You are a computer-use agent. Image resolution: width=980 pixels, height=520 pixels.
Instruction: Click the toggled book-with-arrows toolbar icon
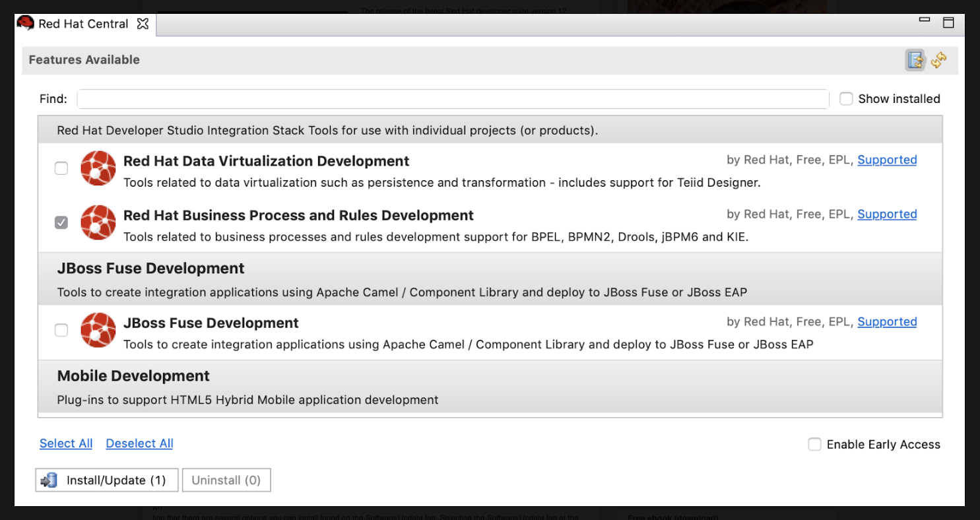[x=915, y=60]
